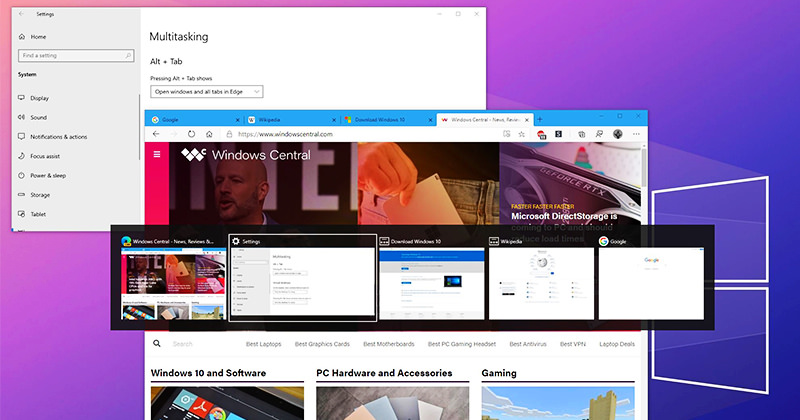Switch to the Google tab in Edge
This screenshot has height=420, width=800.
click(x=194, y=119)
